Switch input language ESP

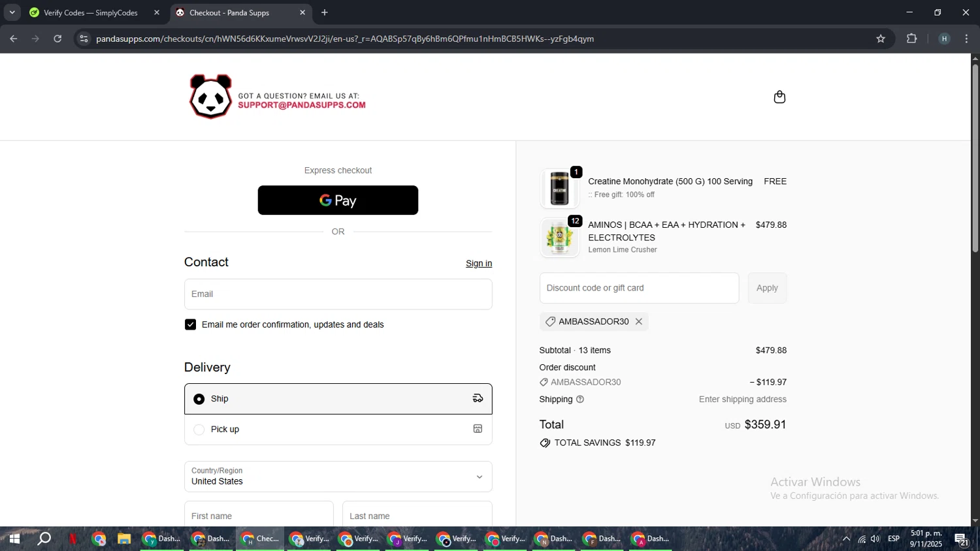click(894, 539)
